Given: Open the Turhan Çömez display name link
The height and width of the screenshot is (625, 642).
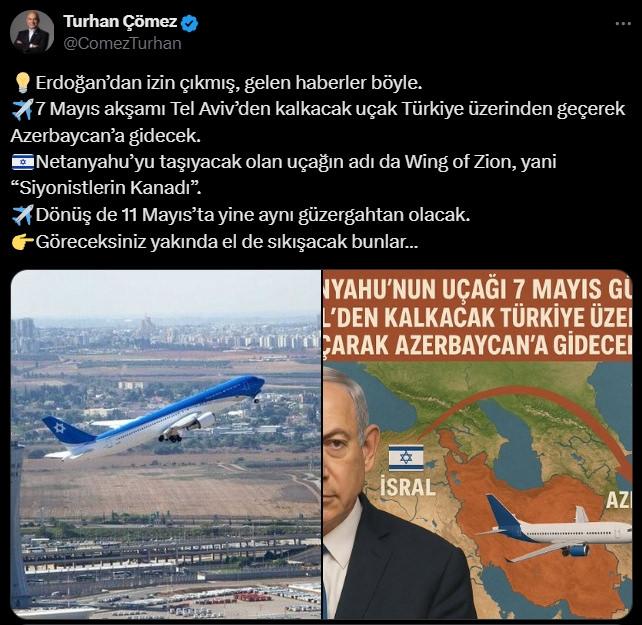Looking at the screenshot, I should point(120,22).
